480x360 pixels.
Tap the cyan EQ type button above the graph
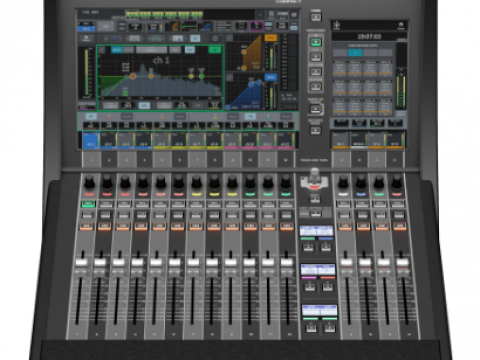click(x=117, y=50)
